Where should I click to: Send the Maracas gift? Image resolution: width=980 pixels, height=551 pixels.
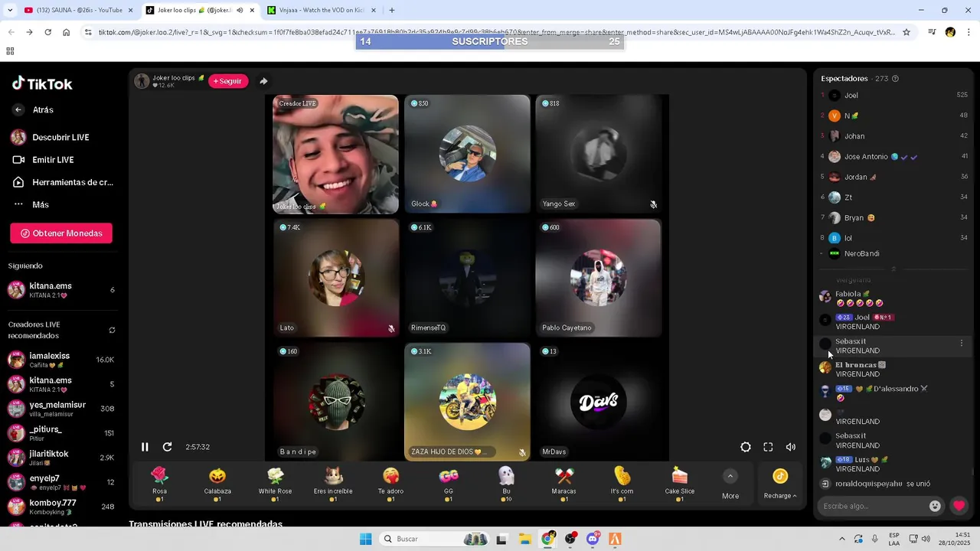point(564,484)
